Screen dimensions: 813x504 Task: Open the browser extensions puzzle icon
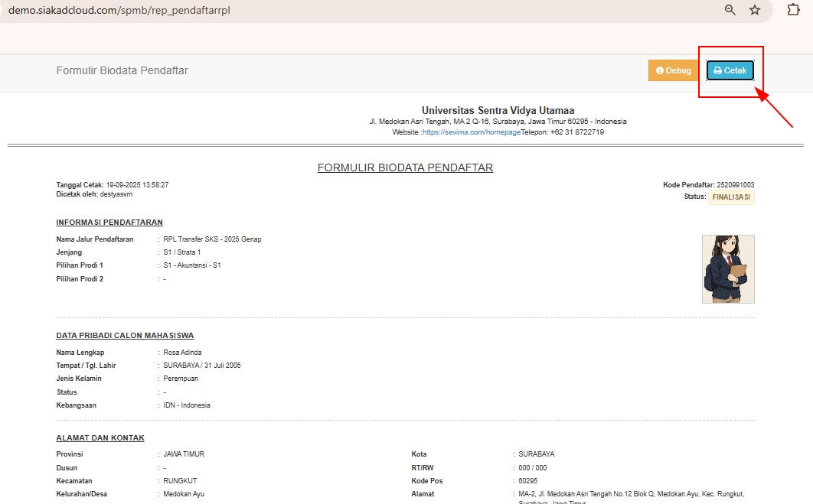[793, 10]
